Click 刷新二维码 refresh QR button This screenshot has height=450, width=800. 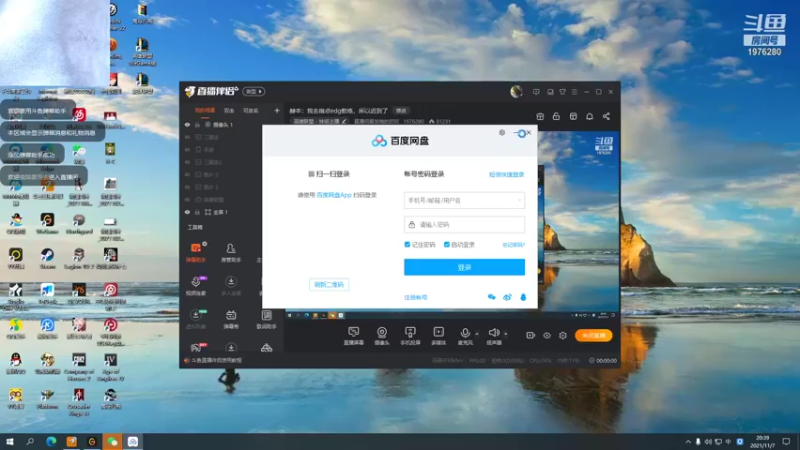tap(329, 285)
